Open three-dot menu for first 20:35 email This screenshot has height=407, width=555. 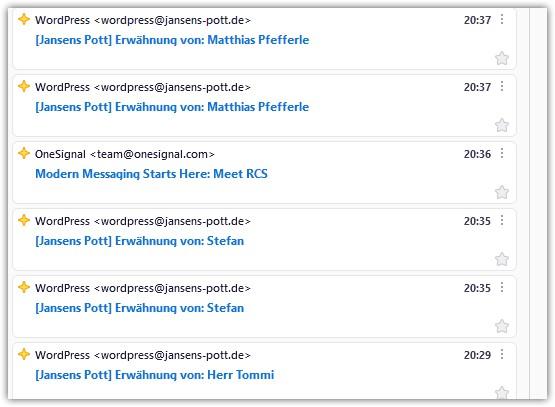pos(502,220)
